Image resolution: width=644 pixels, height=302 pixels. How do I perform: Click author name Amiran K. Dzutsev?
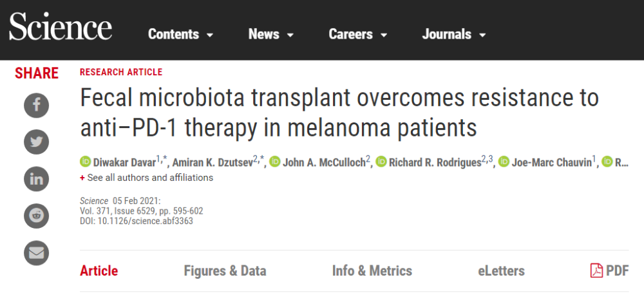(x=211, y=162)
